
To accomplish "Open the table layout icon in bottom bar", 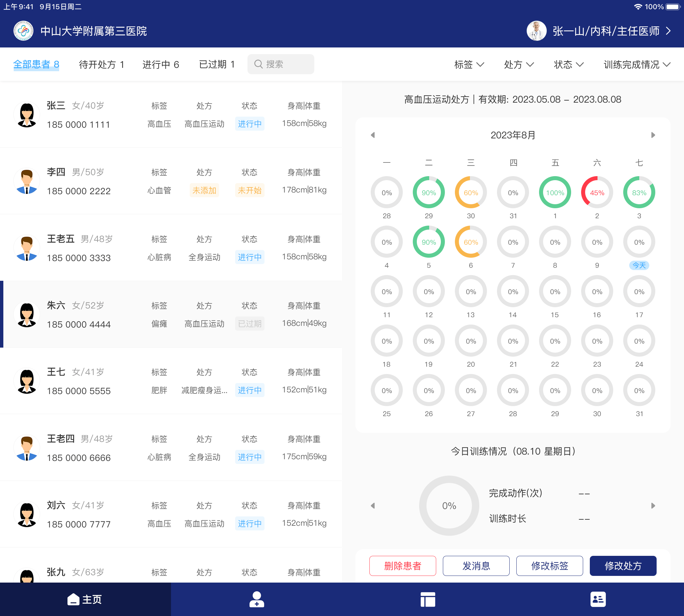I will click(427, 599).
